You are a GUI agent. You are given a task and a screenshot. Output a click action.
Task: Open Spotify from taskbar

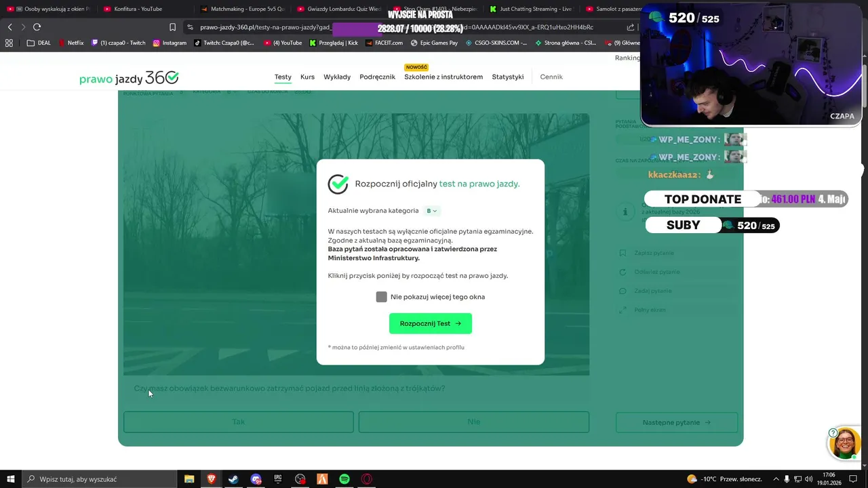coord(344,479)
